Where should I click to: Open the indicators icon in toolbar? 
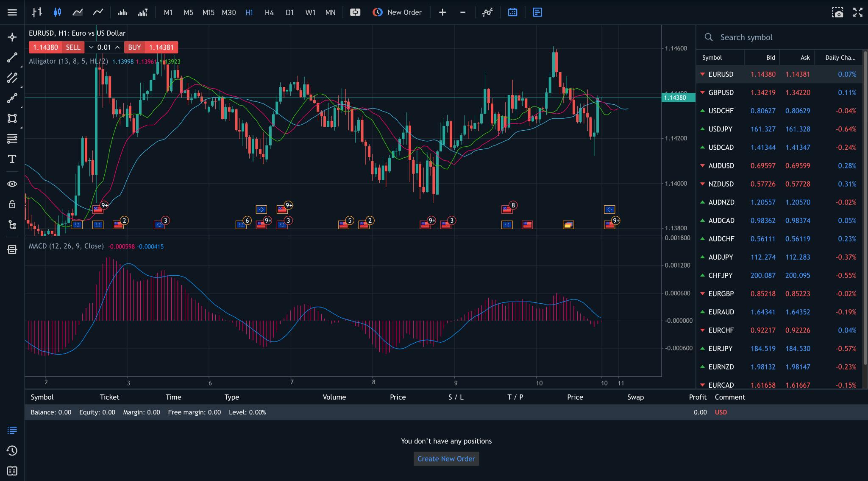(x=487, y=12)
